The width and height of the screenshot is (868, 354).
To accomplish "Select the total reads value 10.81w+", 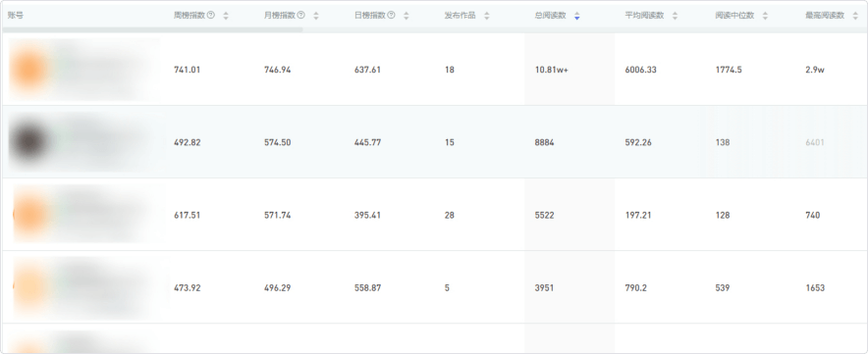I will coord(552,70).
